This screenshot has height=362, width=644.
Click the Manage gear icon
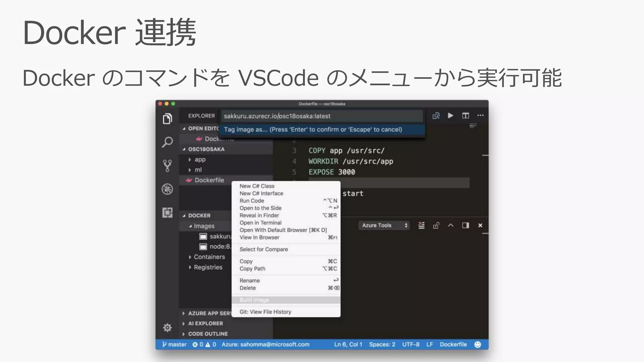(x=167, y=328)
